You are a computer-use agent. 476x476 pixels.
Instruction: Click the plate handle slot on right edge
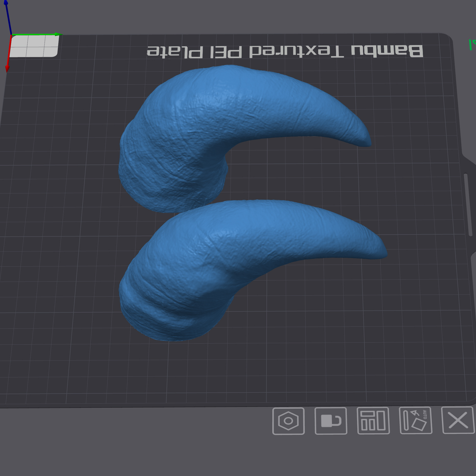click(x=468, y=205)
